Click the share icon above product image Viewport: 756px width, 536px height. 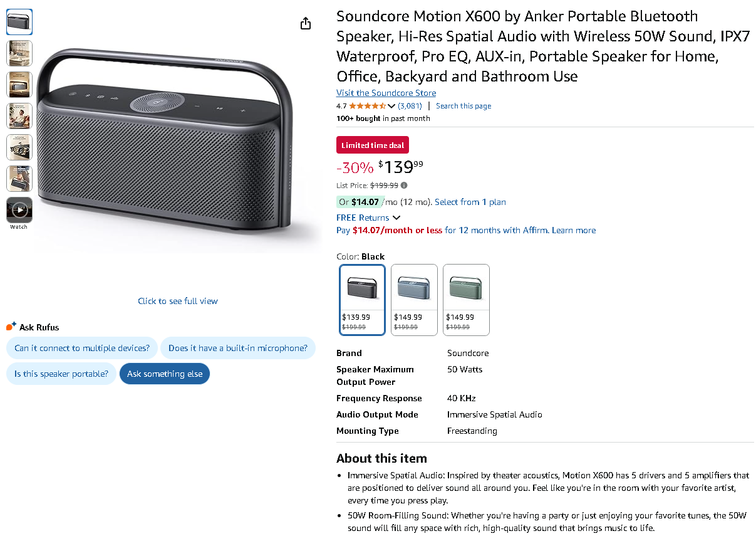(x=306, y=24)
